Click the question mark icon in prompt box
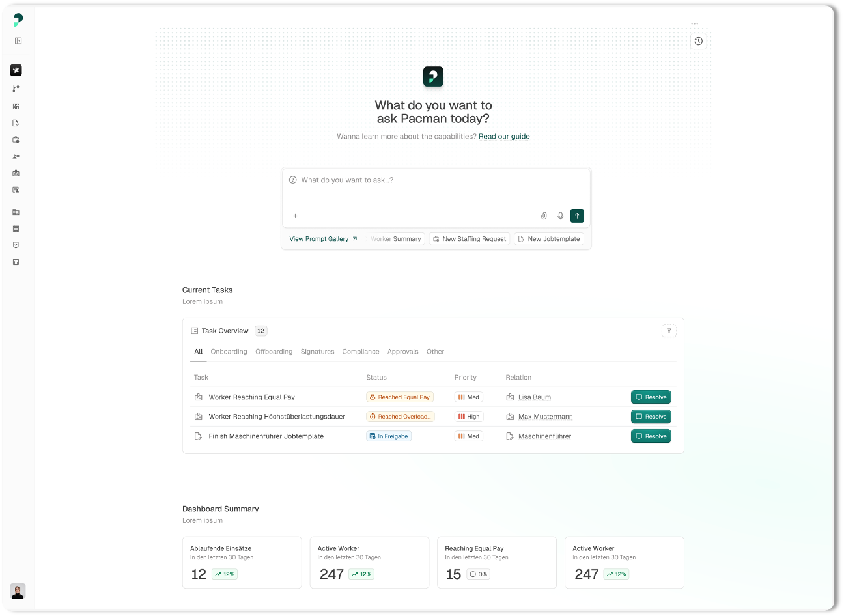 [293, 180]
